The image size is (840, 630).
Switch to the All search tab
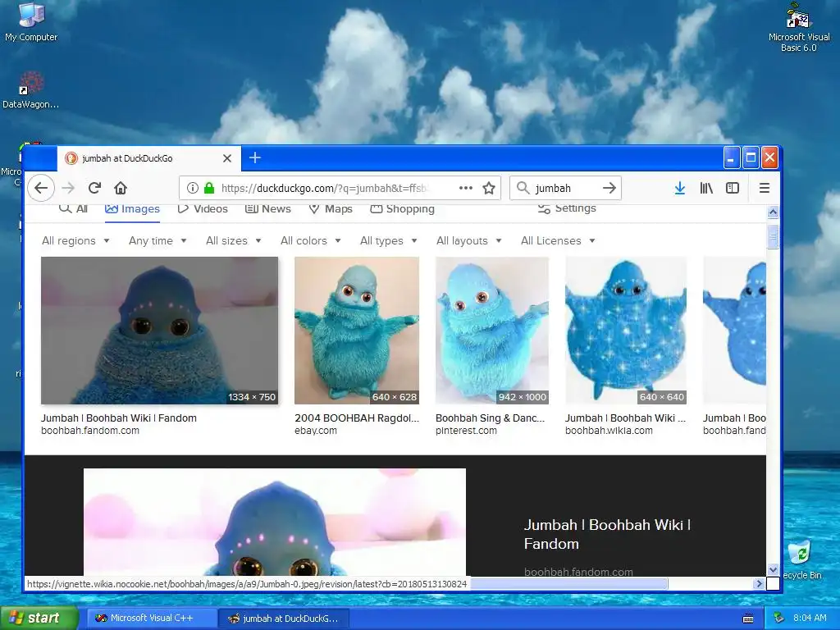(73, 209)
